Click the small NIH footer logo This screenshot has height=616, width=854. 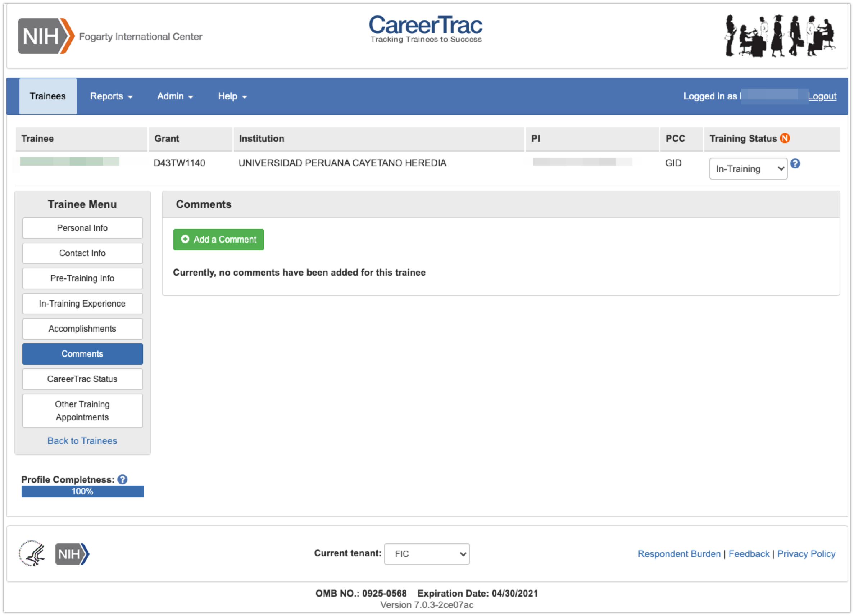click(x=72, y=554)
